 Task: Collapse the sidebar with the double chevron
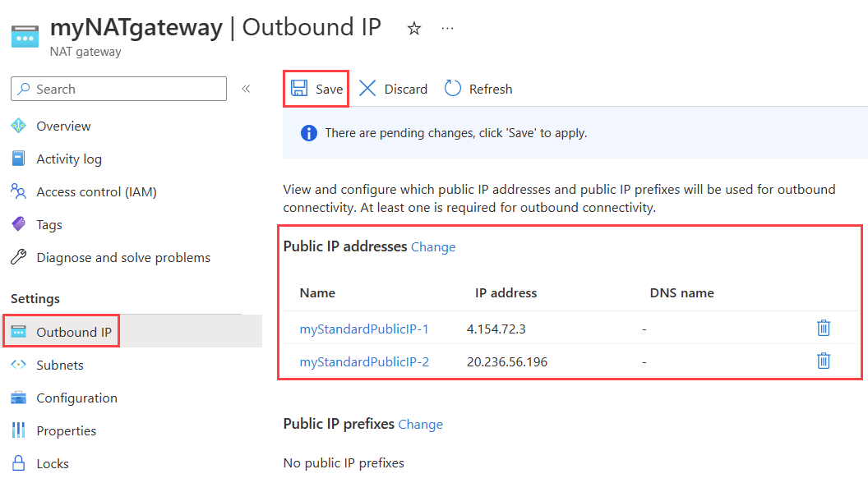point(246,89)
